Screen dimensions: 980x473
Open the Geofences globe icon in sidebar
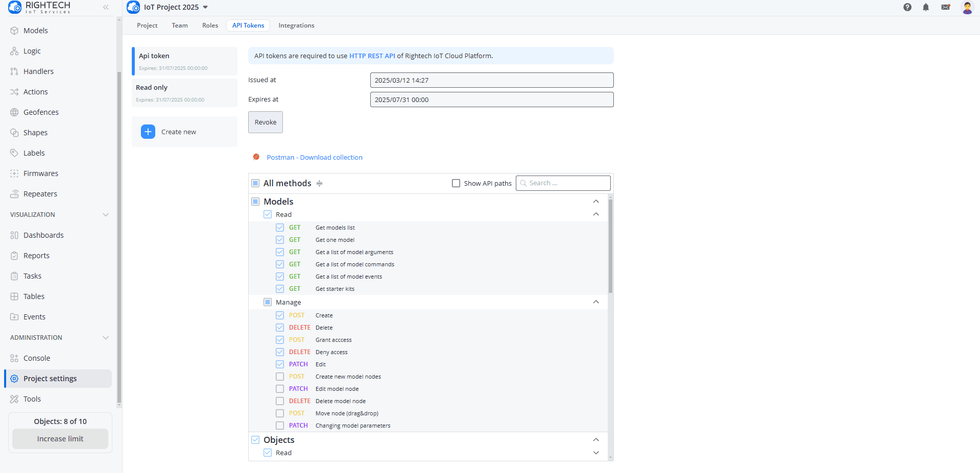point(14,112)
